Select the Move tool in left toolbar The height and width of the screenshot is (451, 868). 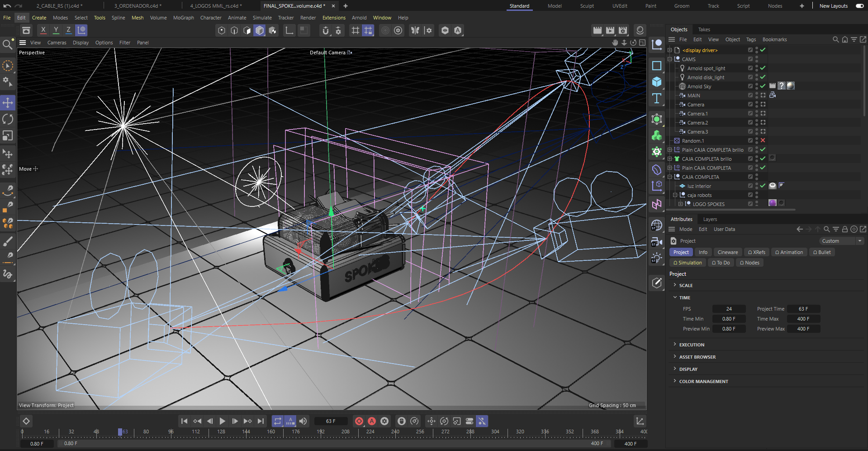(8, 103)
